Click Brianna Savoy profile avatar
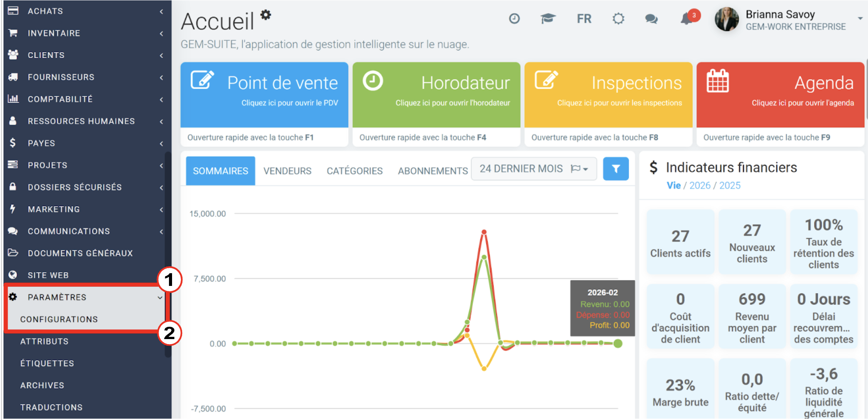Screen dimensions: 868x420 pyautogui.click(x=727, y=19)
